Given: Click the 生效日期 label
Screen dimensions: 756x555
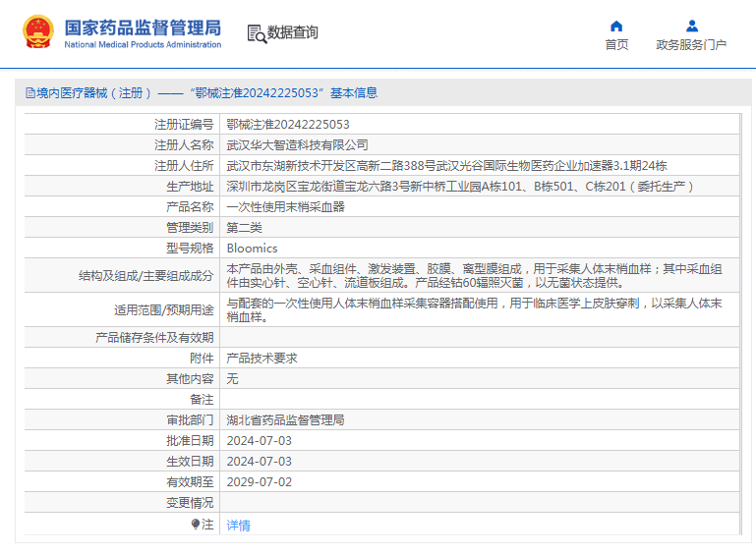Looking at the screenshot, I should pos(190,462).
